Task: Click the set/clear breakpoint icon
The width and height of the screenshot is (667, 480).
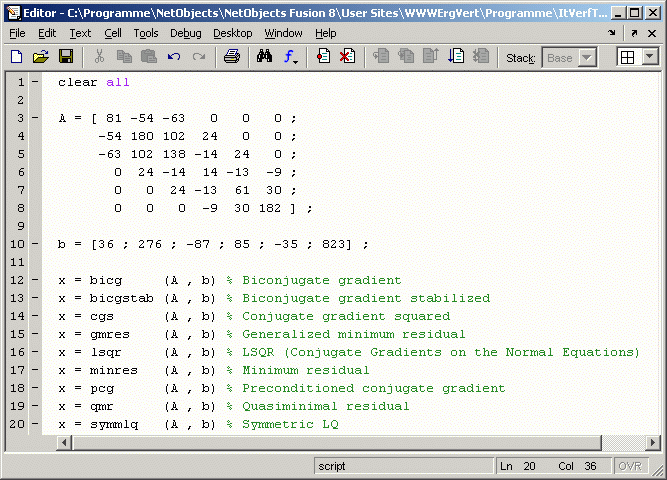Action: [323, 57]
